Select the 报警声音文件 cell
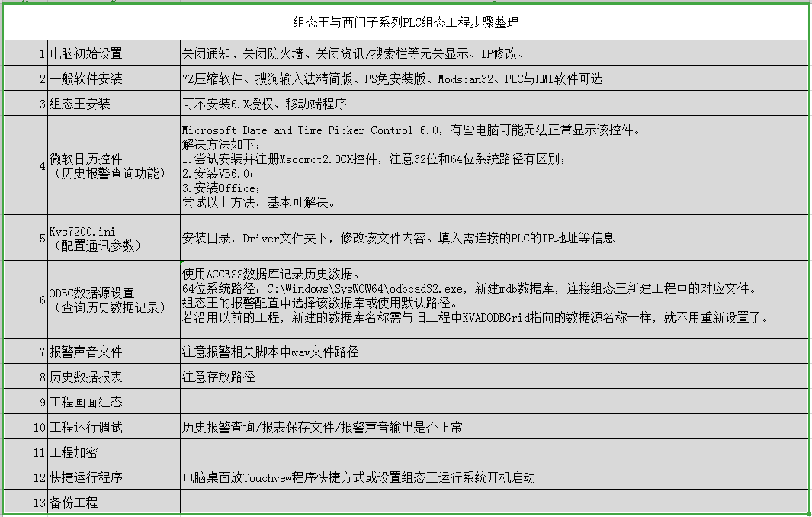Image resolution: width=812 pixels, height=517 pixels. (x=113, y=352)
